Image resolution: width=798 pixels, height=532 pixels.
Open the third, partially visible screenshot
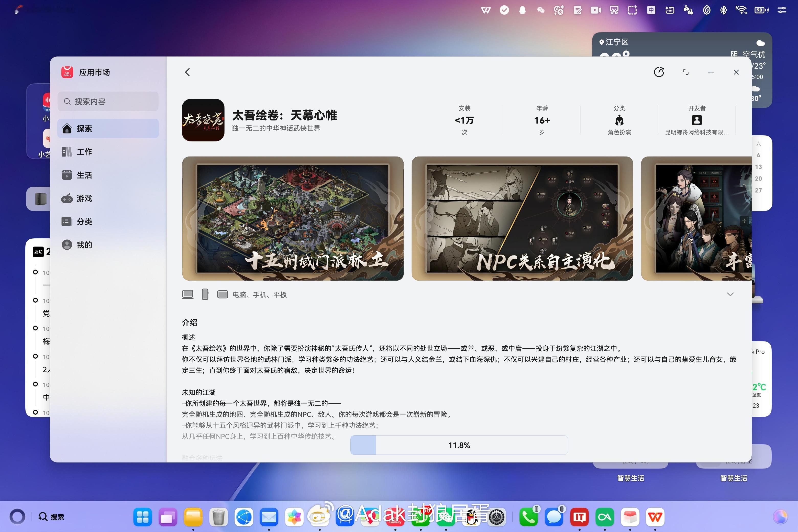[696, 218]
